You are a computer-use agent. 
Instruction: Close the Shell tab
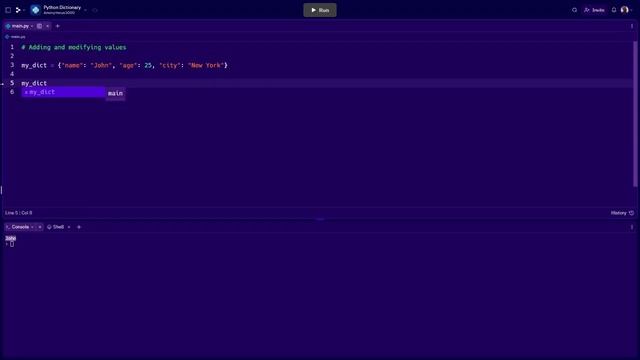coord(69,227)
